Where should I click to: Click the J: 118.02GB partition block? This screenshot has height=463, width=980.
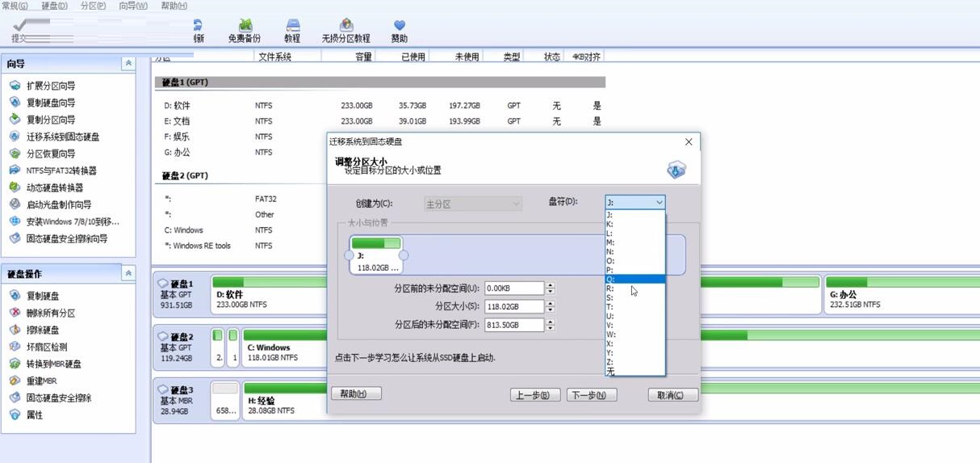pos(376,255)
